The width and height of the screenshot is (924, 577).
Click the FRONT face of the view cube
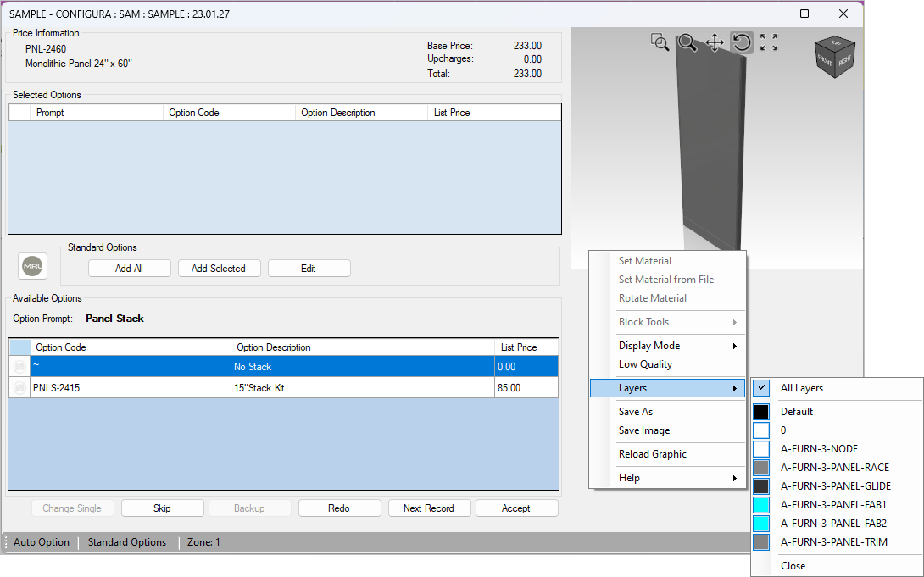(824, 61)
